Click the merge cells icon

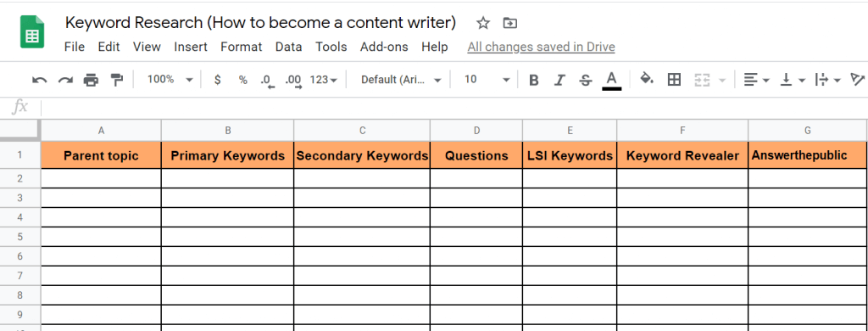pos(702,80)
